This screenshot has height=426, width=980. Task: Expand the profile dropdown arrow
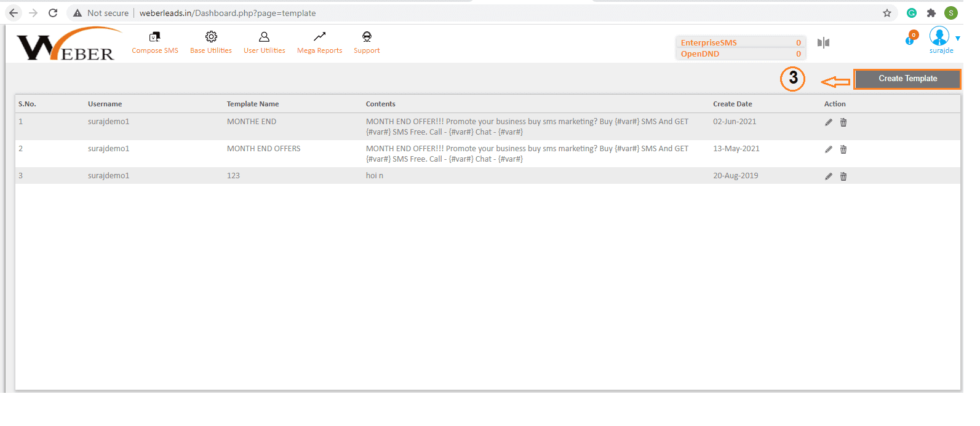tap(958, 39)
